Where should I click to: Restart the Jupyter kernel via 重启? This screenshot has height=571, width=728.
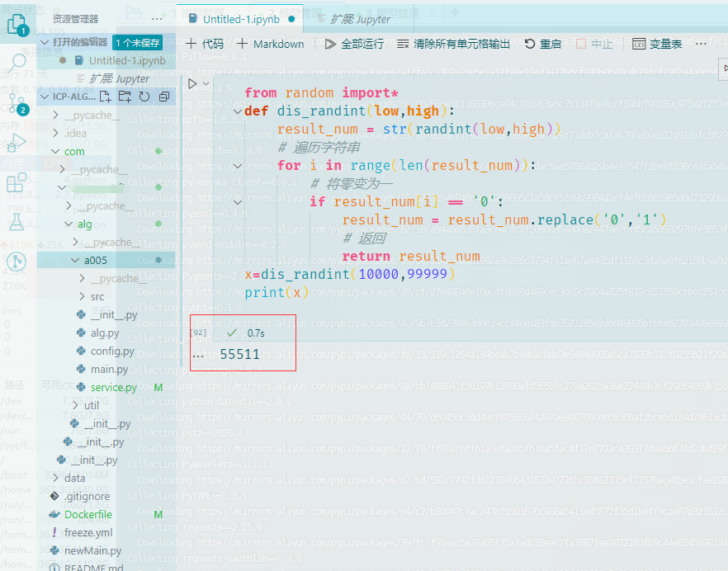[545, 44]
